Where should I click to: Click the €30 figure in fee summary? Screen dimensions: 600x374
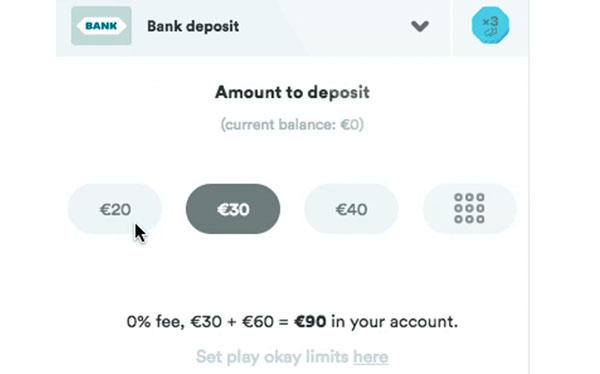[x=206, y=322]
